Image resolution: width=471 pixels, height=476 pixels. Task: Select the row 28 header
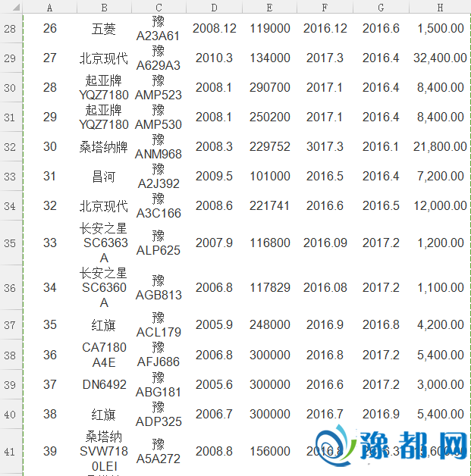point(10,28)
